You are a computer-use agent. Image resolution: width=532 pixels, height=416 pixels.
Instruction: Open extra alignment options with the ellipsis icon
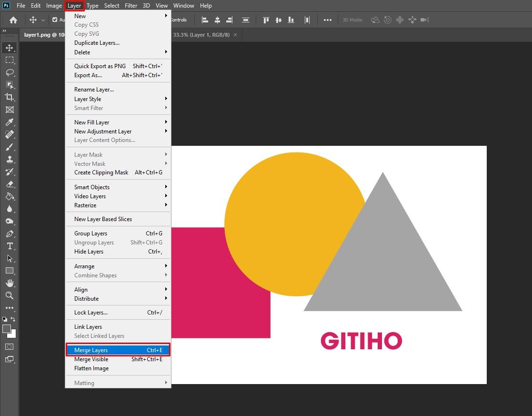coord(328,20)
